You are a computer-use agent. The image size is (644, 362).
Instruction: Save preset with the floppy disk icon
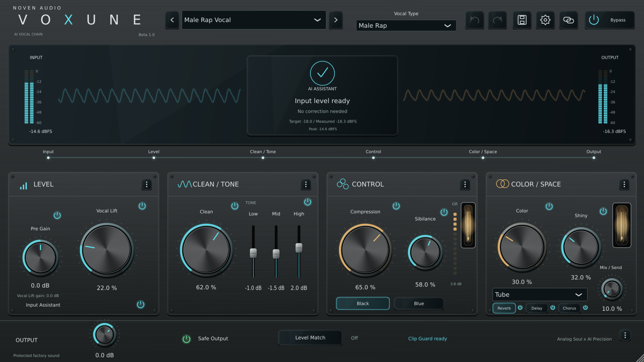(x=522, y=20)
